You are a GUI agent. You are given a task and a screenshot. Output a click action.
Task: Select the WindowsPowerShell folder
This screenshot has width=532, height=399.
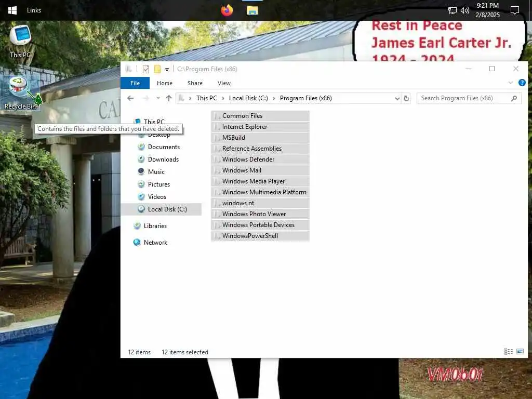pyautogui.click(x=260, y=236)
